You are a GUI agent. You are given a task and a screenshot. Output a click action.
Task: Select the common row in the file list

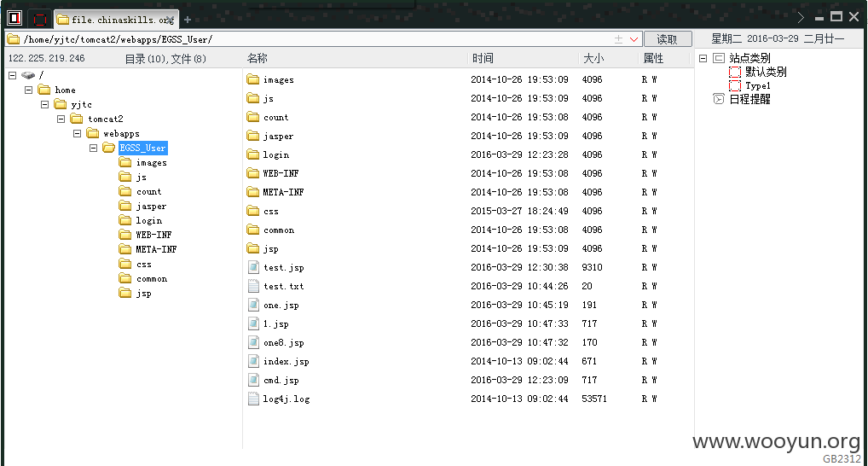pyautogui.click(x=468, y=230)
